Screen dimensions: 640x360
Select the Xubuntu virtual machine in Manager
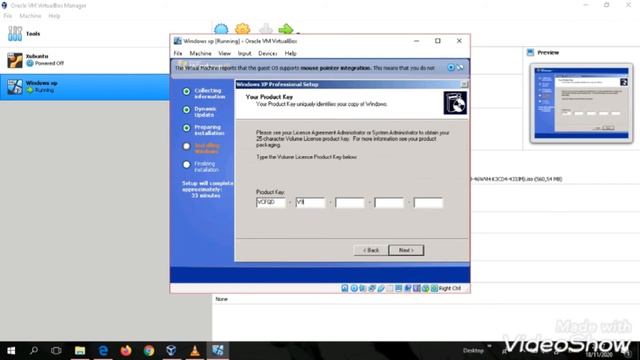84,60
